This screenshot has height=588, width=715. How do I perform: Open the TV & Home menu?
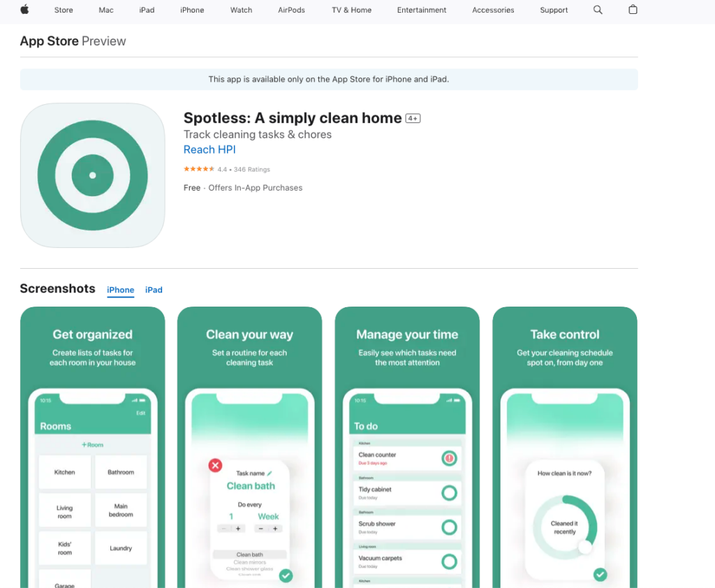351,10
